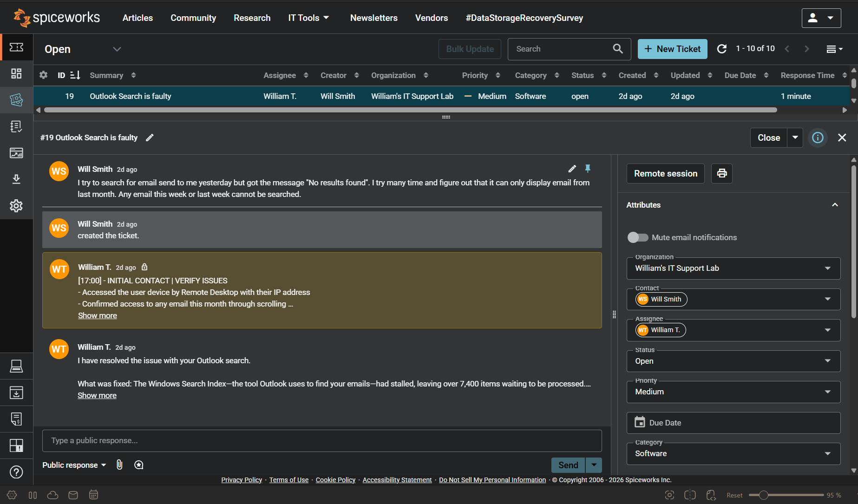This screenshot has height=504, width=858.
Task: Collapse the Attributes section
Action: coord(835,205)
